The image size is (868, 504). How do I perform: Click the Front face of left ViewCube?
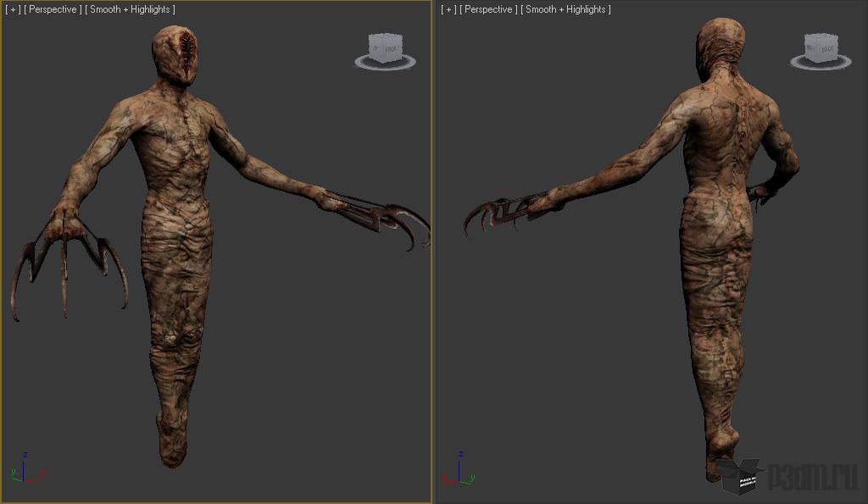[392, 49]
